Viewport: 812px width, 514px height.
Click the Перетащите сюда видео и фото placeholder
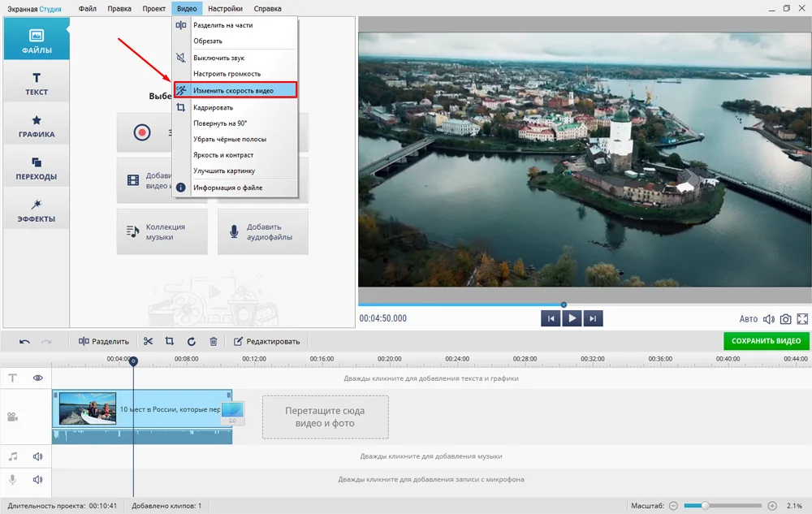[x=326, y=417]
